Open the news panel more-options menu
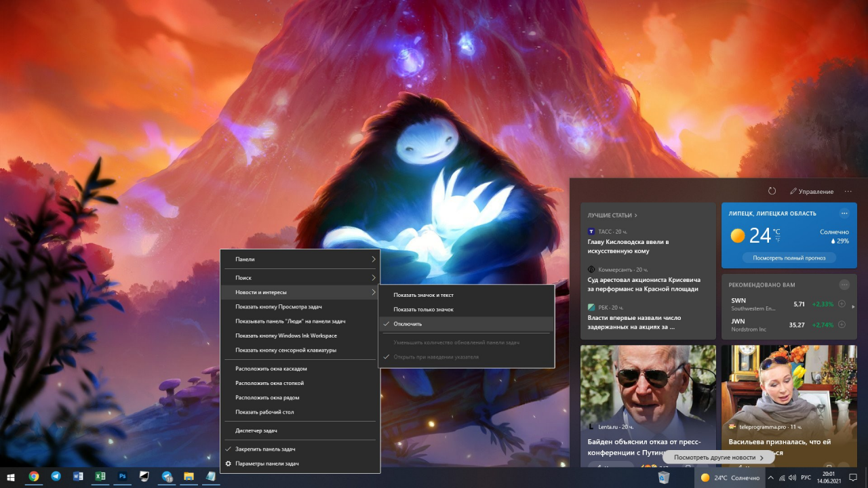868x488 pixels. point(848,191)
